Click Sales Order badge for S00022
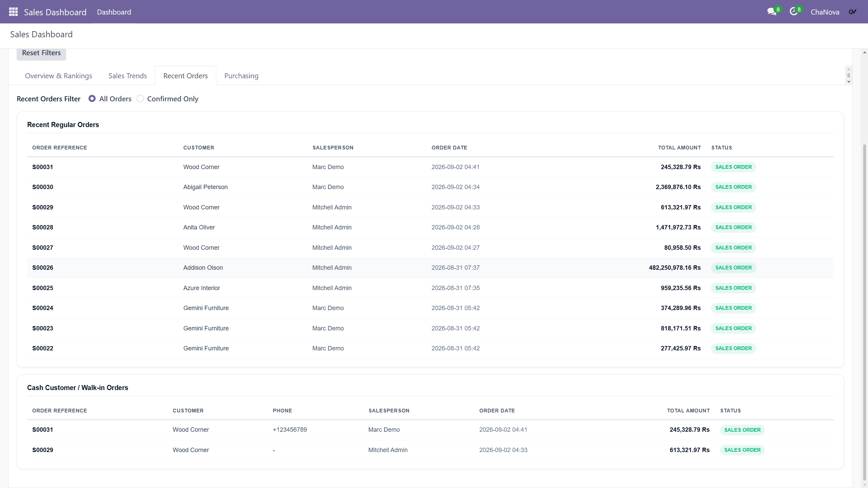Screen dimensions: 868x488 pyautogui.click(x=733, y=348)
